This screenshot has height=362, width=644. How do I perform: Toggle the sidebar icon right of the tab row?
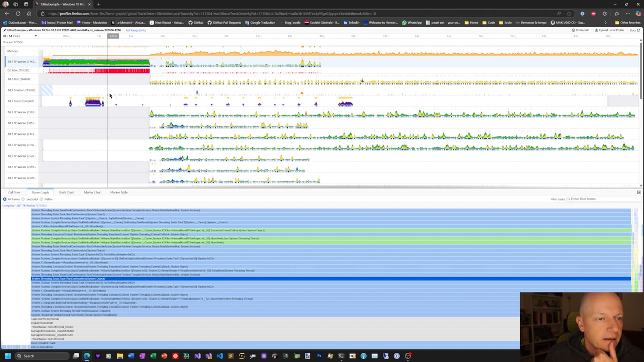coord(639,192)
